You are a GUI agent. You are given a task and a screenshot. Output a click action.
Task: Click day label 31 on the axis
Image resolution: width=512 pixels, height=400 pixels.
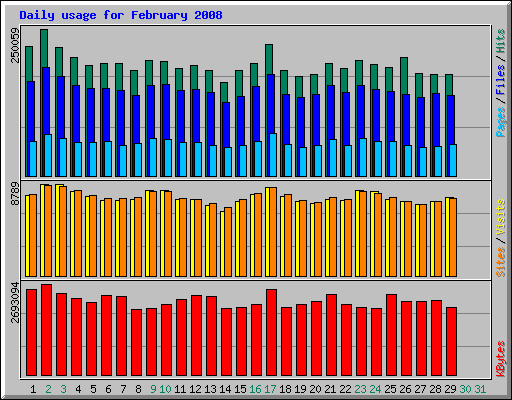coord(480,389)
